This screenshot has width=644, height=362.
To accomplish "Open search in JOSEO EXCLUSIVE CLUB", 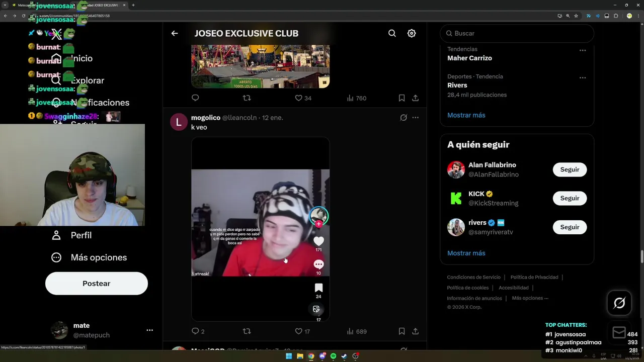I will 392,33.
